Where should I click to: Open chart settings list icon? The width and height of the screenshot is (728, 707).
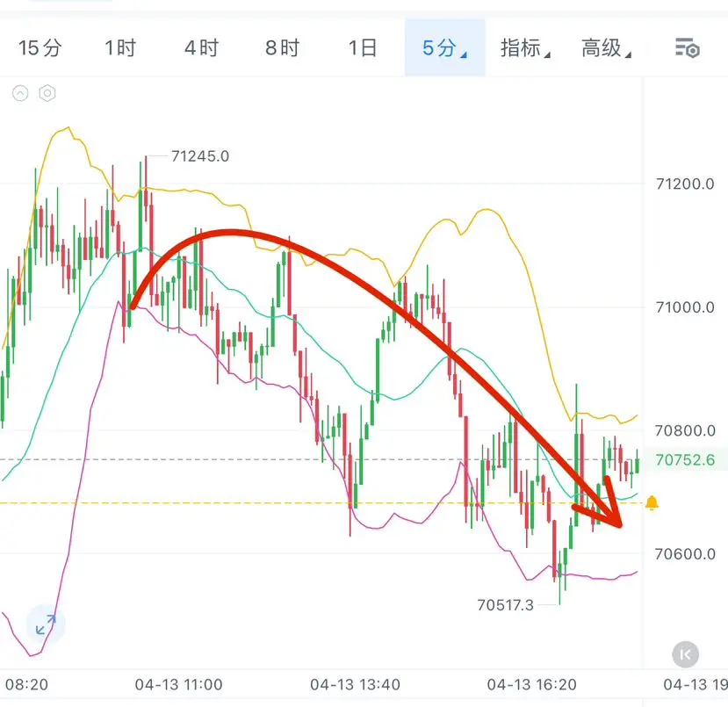[x=687, y=47]
